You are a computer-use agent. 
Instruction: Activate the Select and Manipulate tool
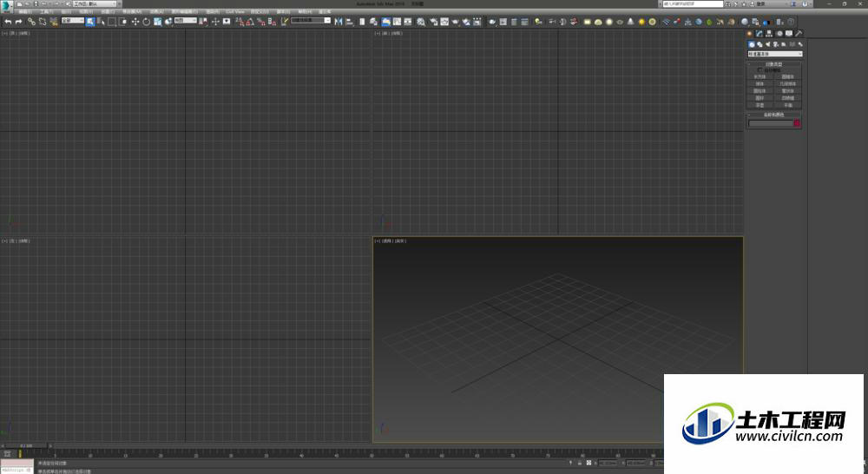[x=215, y=22]
